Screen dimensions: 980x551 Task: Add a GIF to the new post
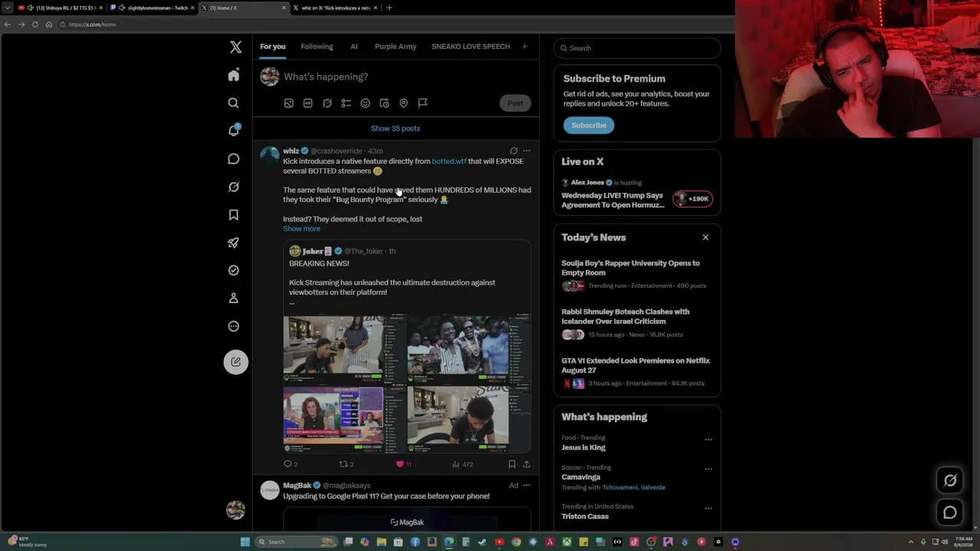pos(308,103)
